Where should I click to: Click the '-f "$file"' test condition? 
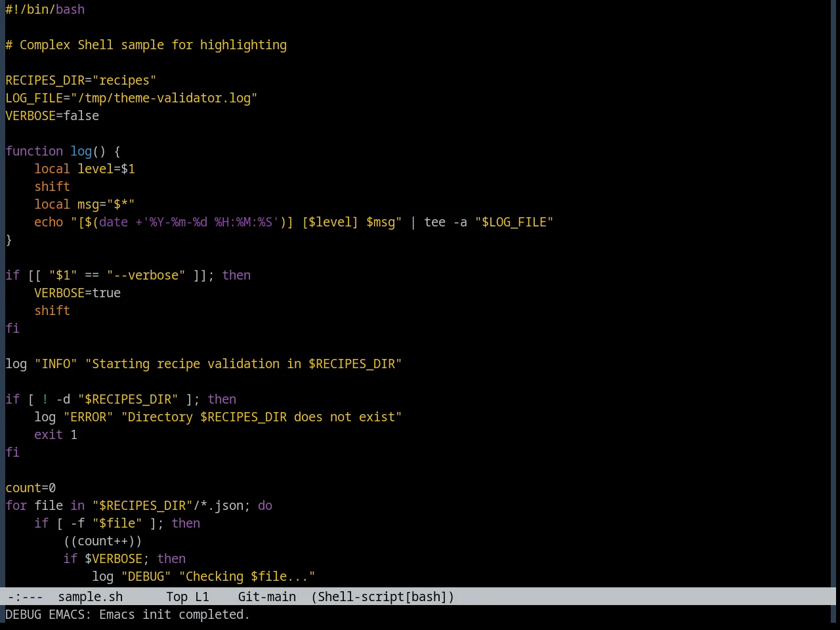coord(106,523)
